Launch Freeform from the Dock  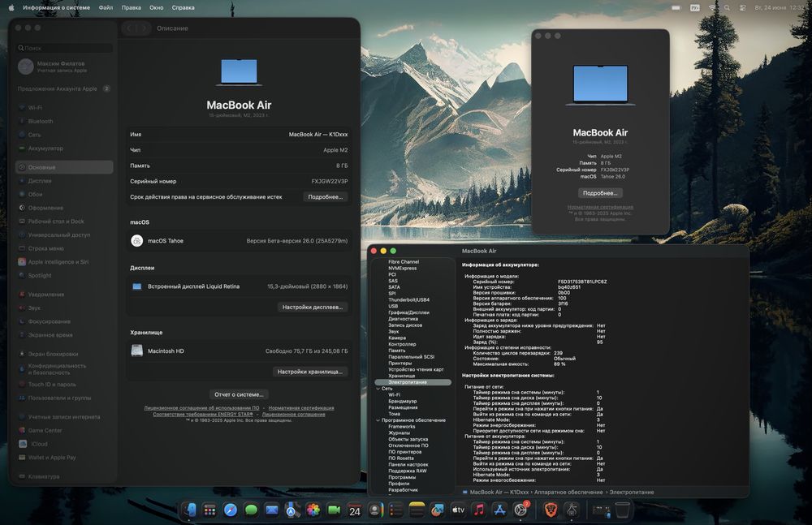pos(438,510)
